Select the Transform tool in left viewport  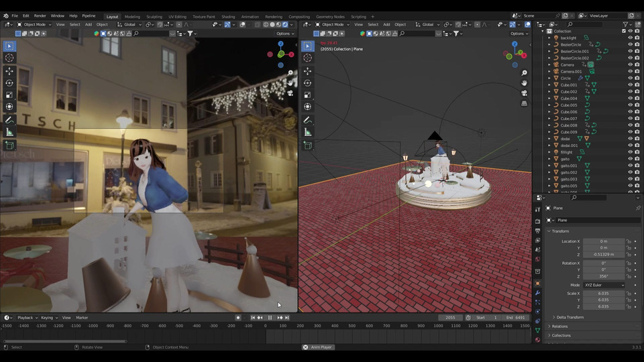point(9,107)
